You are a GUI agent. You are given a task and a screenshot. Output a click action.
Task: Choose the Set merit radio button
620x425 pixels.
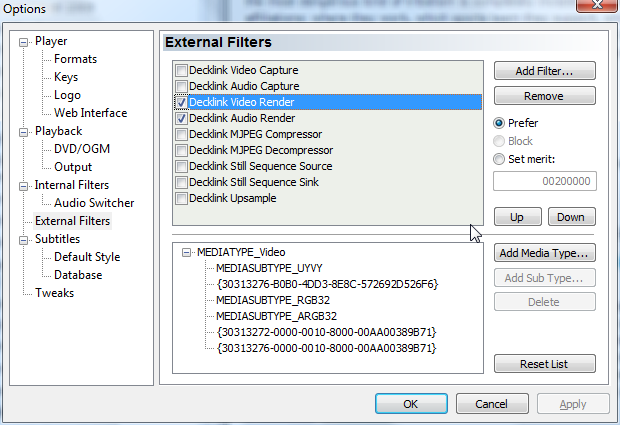coord(500,159)
